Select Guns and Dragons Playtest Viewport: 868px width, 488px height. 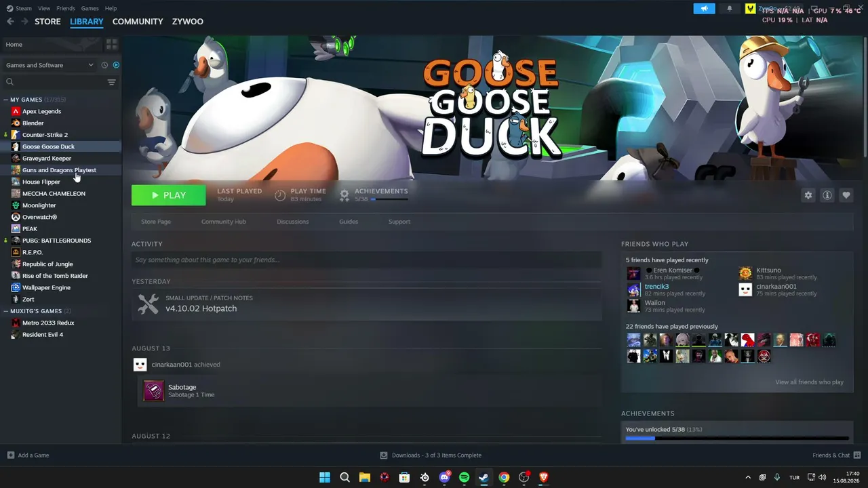(x=60, y=170)
